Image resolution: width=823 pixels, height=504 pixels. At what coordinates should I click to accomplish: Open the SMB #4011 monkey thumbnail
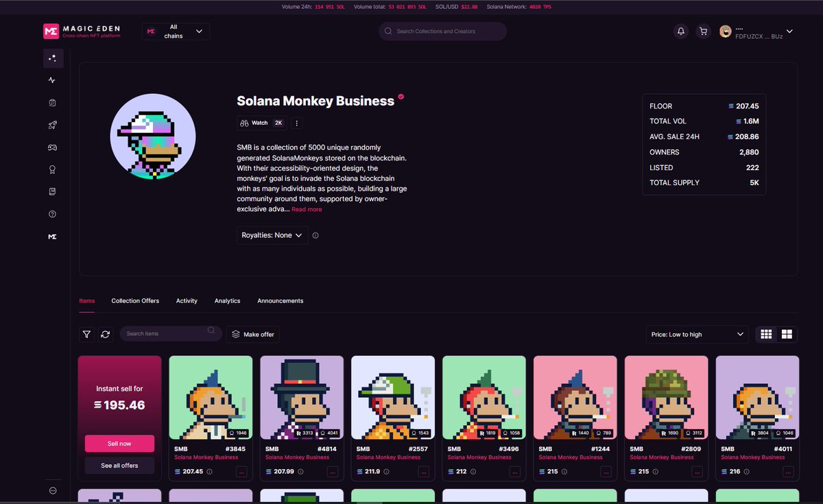click(757, 398)
